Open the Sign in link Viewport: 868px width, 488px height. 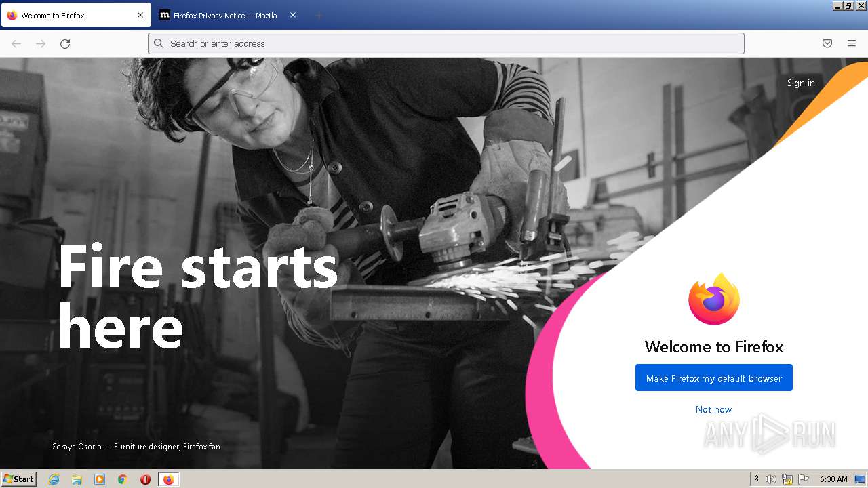(x=801, y=83)
